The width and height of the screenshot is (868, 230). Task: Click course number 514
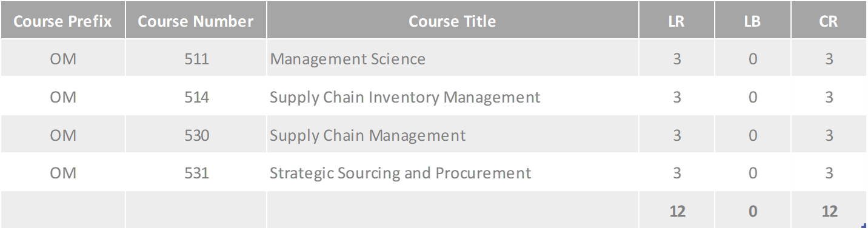pos(196,97)
